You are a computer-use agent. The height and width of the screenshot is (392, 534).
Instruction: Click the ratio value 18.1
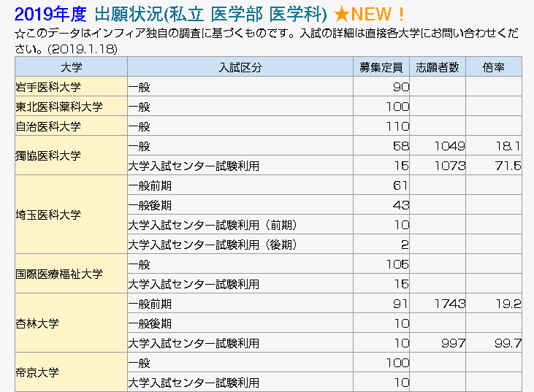[x=508, y=146]
